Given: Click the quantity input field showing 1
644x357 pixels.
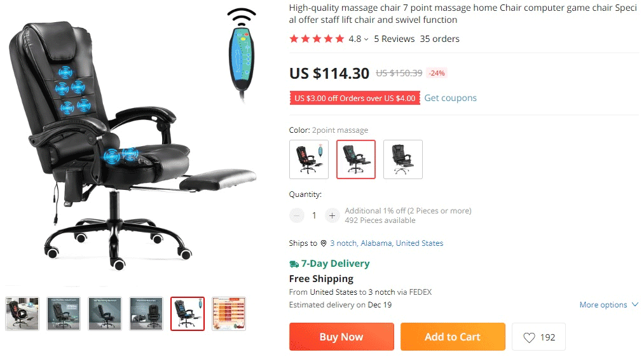Looking at the screenshot, I should click(314, 215).
